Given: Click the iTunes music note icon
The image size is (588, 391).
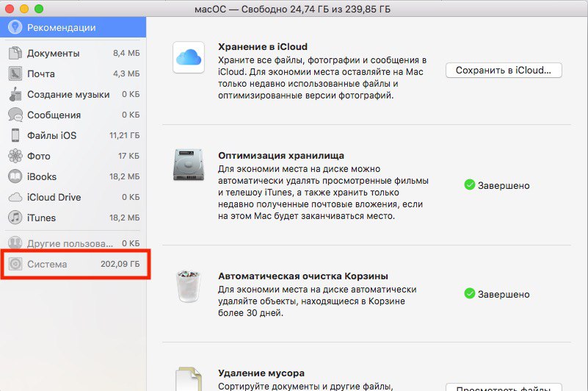Looking at the screenshot, I should click(x=15, y=218).
